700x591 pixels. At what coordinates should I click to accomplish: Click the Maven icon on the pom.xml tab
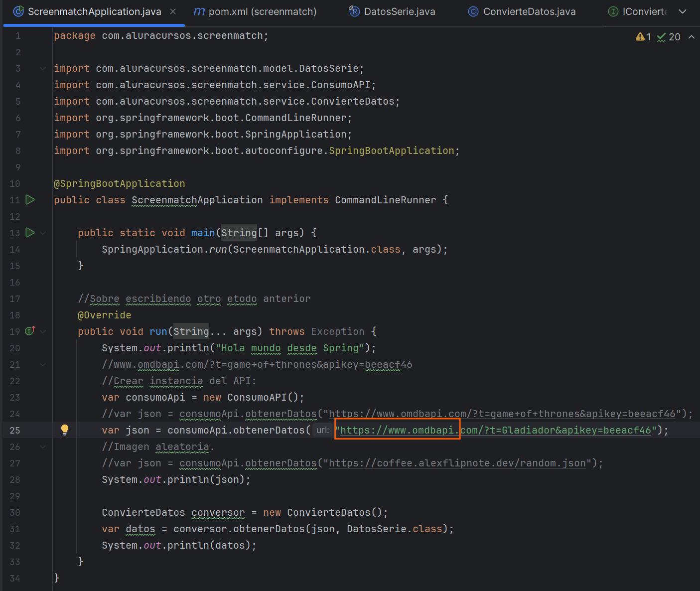[x=199, y=11]
